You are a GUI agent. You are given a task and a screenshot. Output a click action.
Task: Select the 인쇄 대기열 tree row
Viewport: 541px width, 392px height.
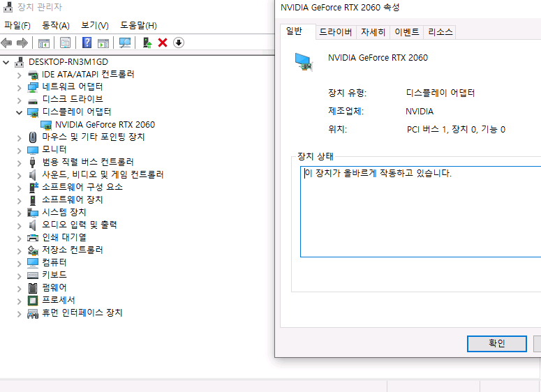point(64,237)
